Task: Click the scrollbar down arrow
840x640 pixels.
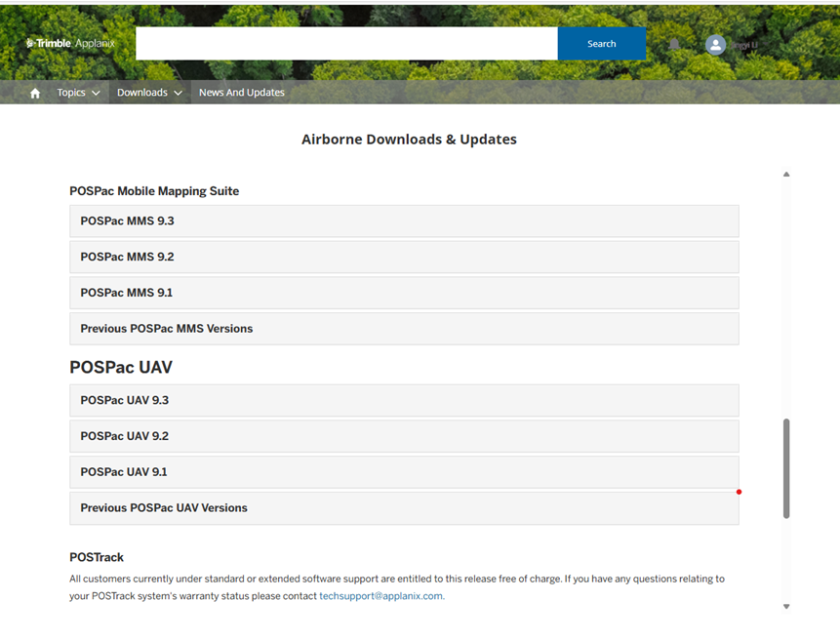Action: pyautogui.click(x=786, y=607)
